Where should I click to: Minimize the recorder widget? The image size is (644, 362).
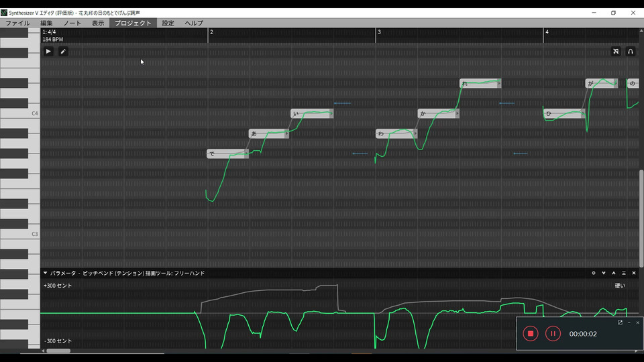coord(629,322)
